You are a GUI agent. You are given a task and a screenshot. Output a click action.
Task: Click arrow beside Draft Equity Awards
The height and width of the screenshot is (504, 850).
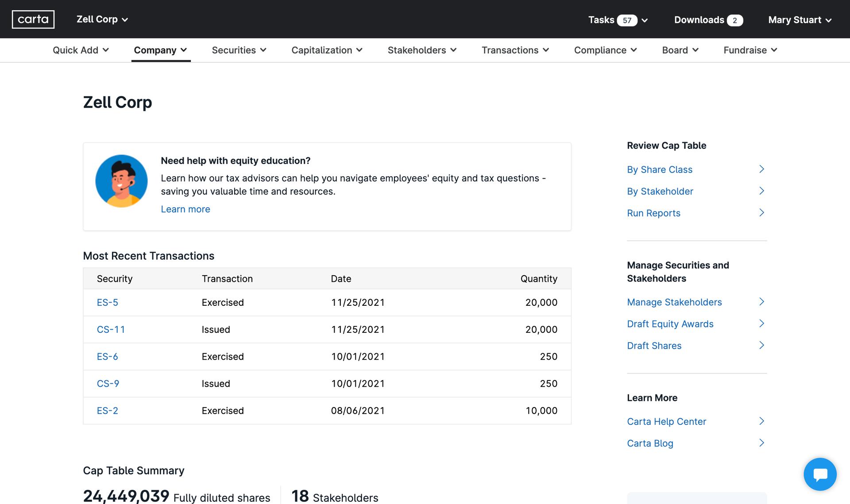[761, 323]
